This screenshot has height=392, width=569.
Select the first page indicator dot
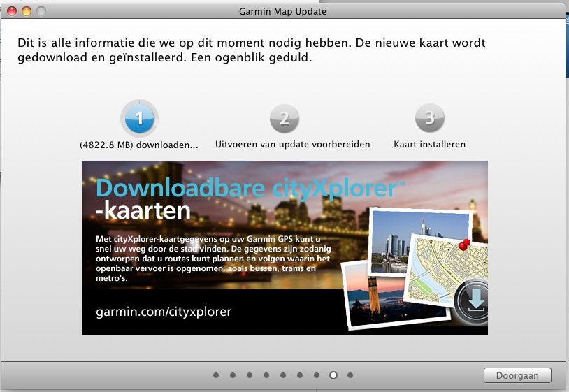pos(216,375)
